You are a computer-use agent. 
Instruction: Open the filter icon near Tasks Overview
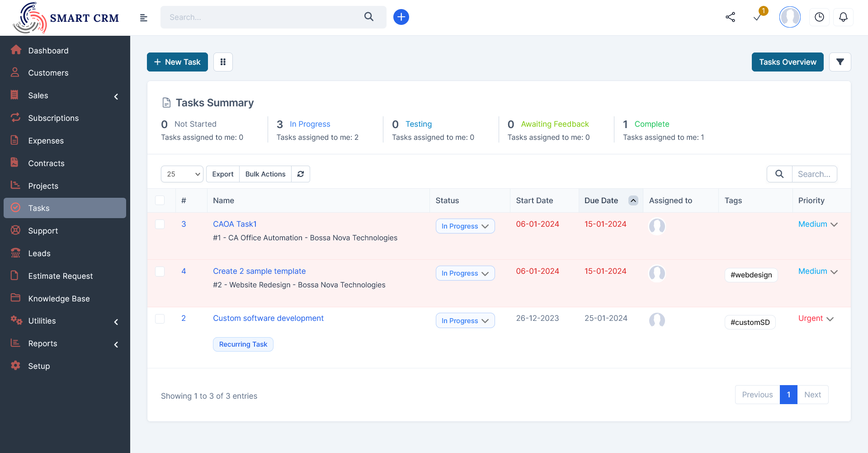pyautogui.click(x=840, y=62)
